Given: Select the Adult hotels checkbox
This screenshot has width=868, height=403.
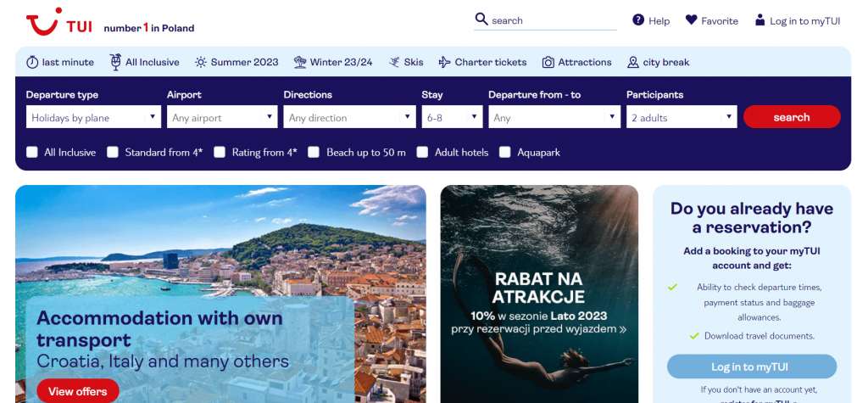Looking at the screenshot, I should click(422, 152).
